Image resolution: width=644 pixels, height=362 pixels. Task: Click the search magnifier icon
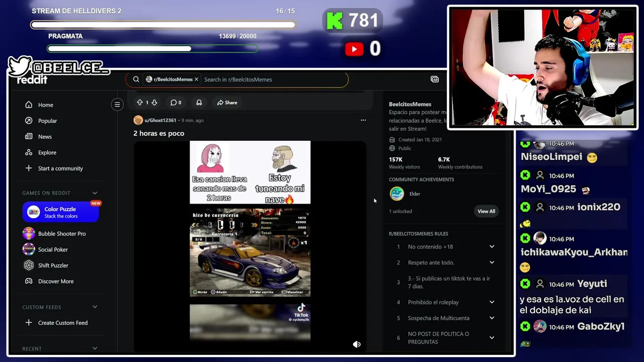point(136,79)
